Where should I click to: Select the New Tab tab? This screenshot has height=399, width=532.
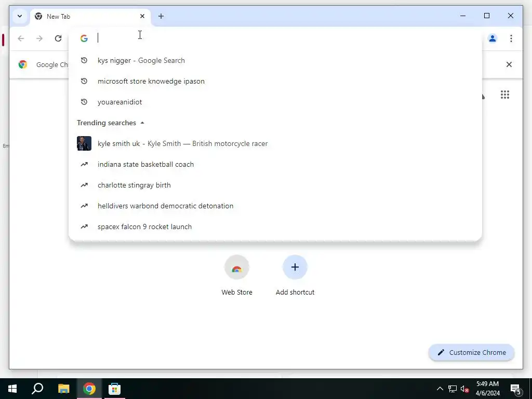(90, 16)
